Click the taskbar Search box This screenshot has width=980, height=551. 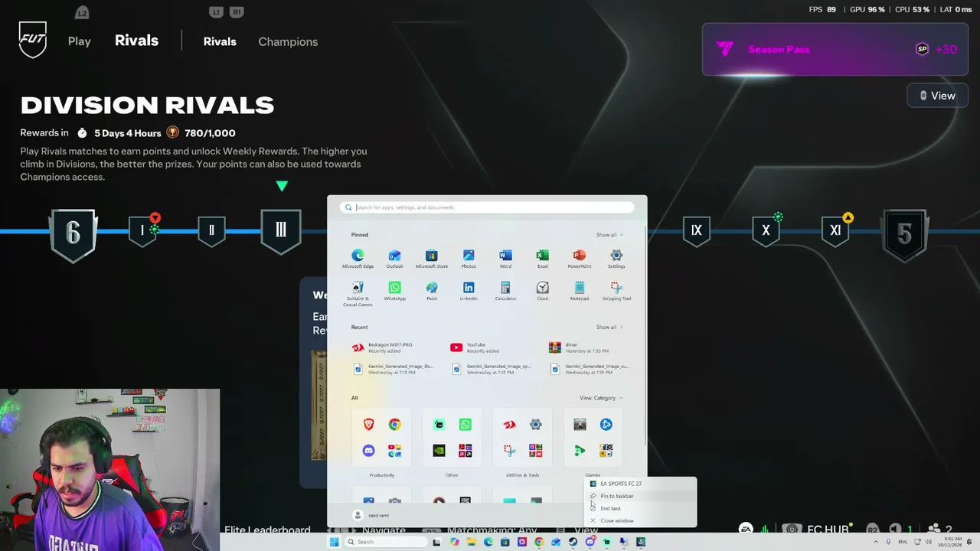(x=384, y=542)
